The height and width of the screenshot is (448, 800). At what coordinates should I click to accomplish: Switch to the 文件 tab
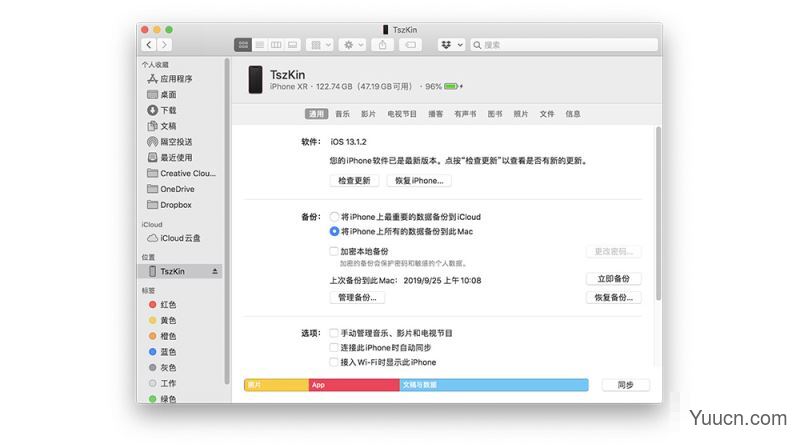(547, 114)
